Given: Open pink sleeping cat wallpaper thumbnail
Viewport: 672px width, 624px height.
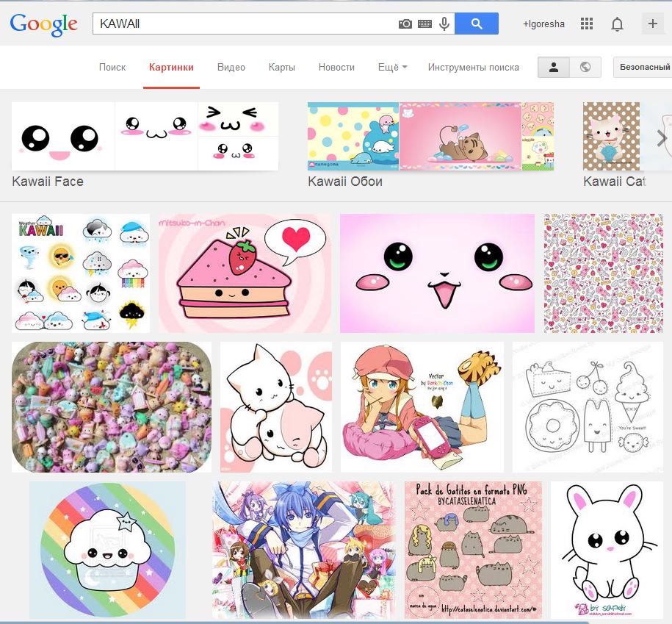Looking at the screenshot, I should [460, 137].
